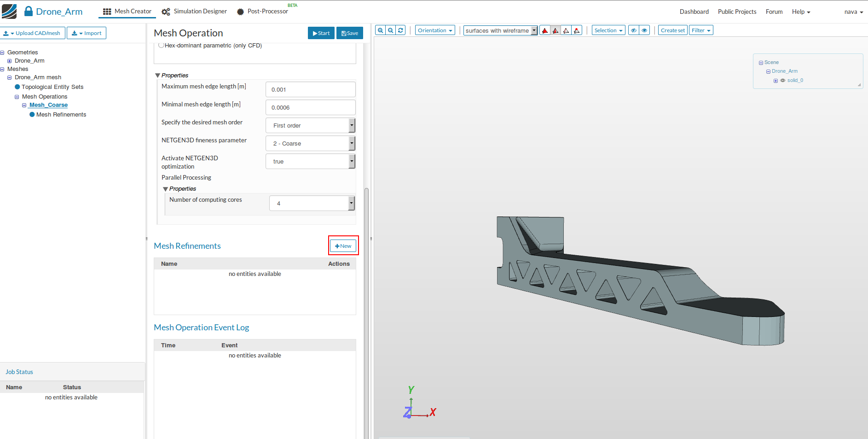Click the Mesh Operation panel vertical scrollbar
Viewport: 868px width, 439px height.
pos(366,313)
